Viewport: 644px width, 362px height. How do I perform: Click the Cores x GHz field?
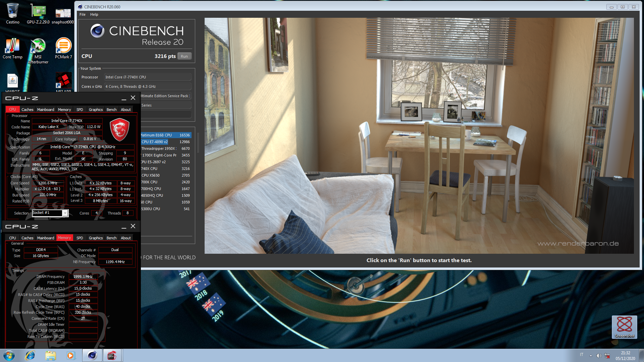click(x=148, y=86)
